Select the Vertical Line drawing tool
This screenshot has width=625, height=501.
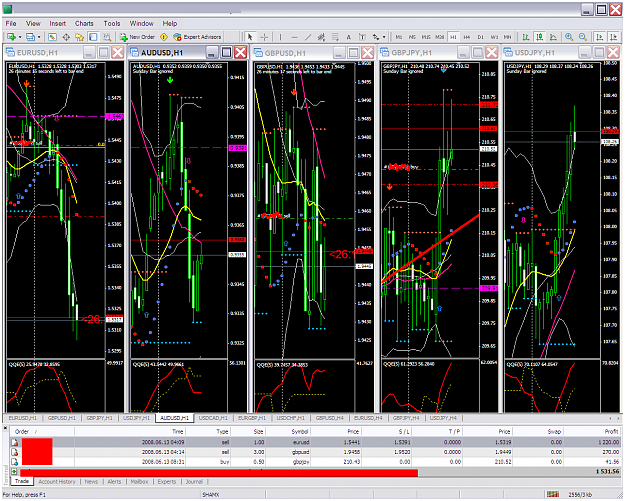(x=281, y=37)
